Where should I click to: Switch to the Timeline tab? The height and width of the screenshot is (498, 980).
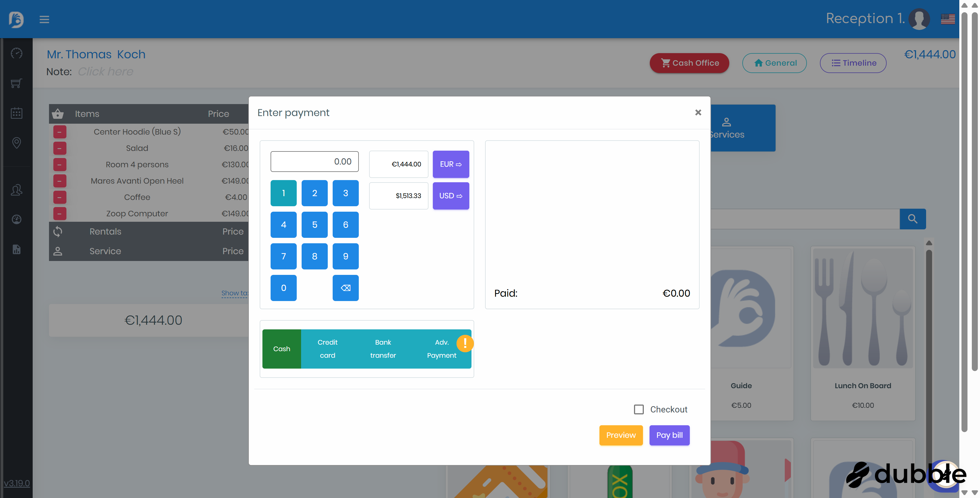[853, 63]
